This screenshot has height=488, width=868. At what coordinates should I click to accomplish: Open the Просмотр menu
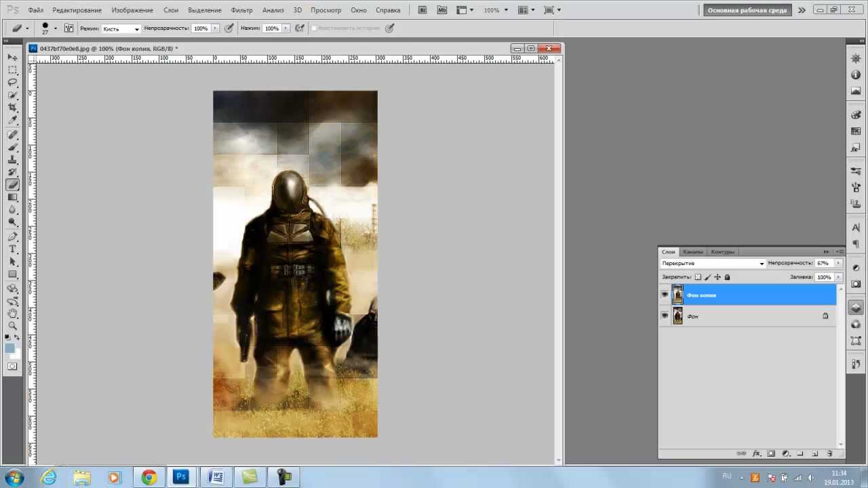326,10
